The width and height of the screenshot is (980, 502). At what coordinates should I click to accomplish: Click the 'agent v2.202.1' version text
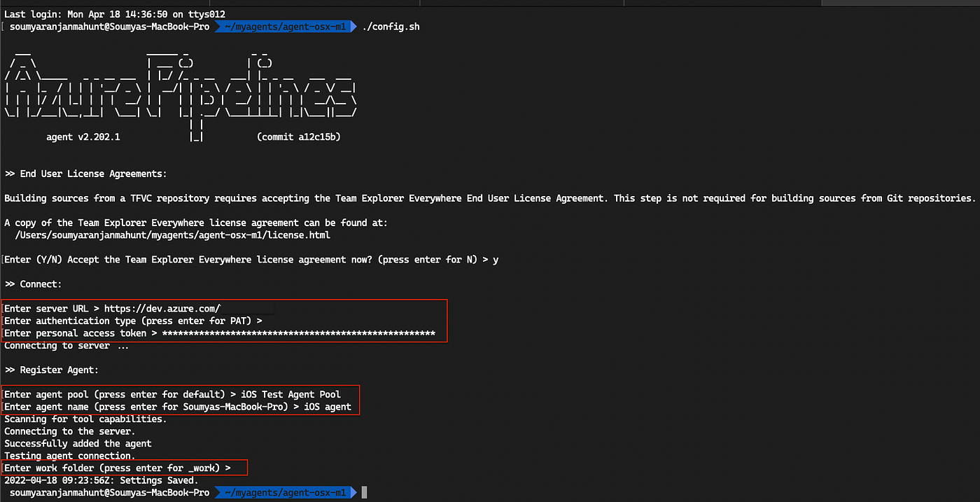click(83, 137)
